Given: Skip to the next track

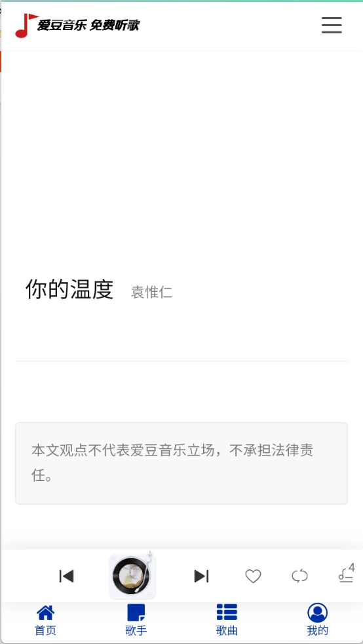Looking at the screenshot, I should coord(201,576).
